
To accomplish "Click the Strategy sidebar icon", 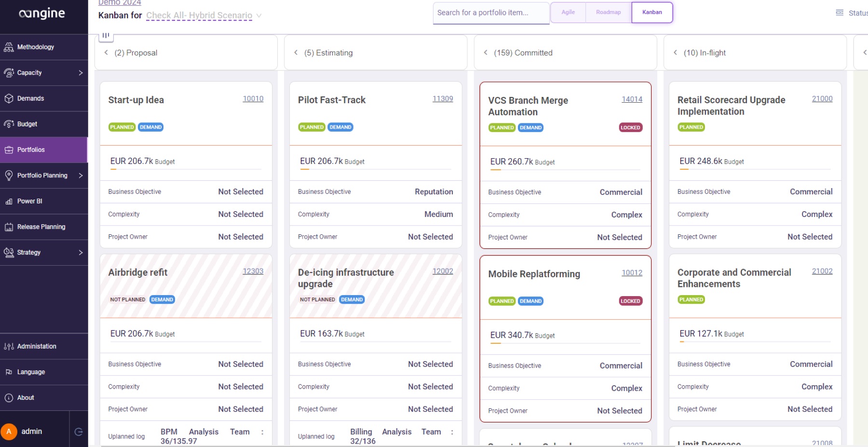I will (9, 252).
